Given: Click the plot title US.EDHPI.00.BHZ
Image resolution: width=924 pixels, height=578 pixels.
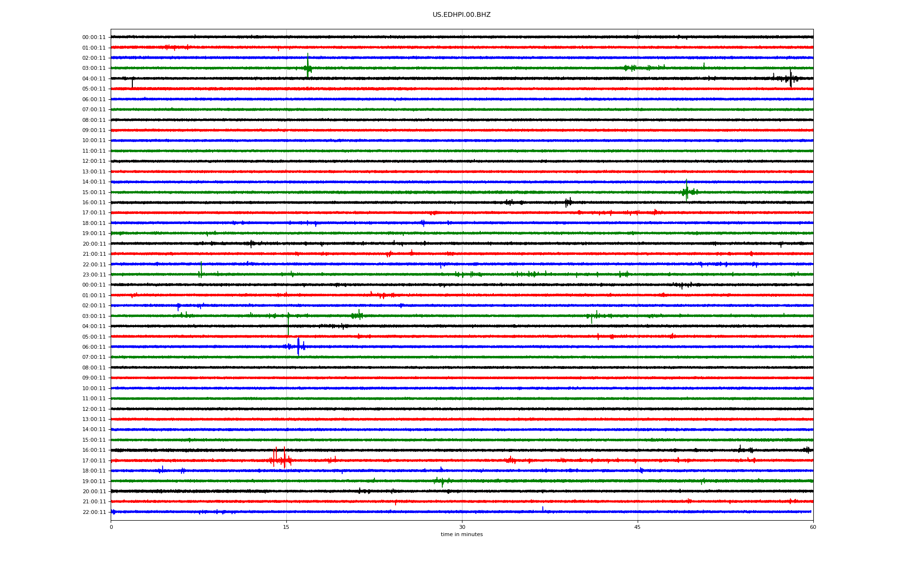Looking at the screenshot, I should [x=461, y=15].
